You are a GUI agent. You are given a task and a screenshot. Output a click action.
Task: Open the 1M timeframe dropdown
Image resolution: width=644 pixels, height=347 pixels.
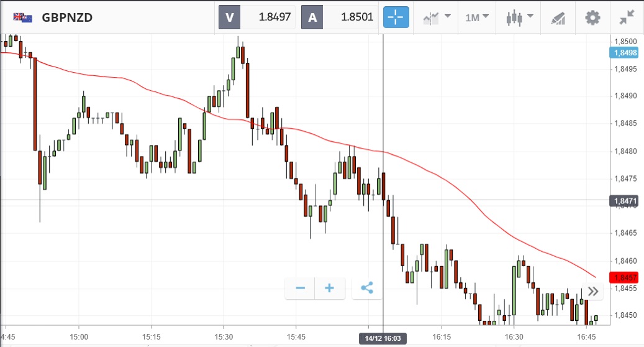tap(476, 17)
